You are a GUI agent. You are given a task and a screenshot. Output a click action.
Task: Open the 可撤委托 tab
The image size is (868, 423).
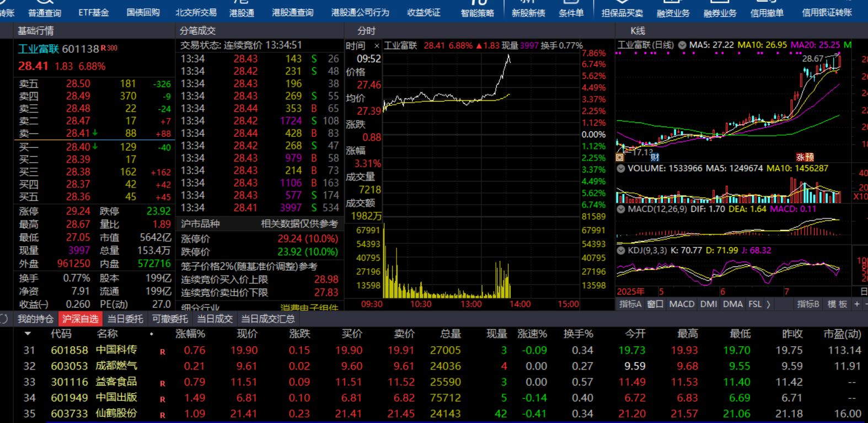point(170,319)
